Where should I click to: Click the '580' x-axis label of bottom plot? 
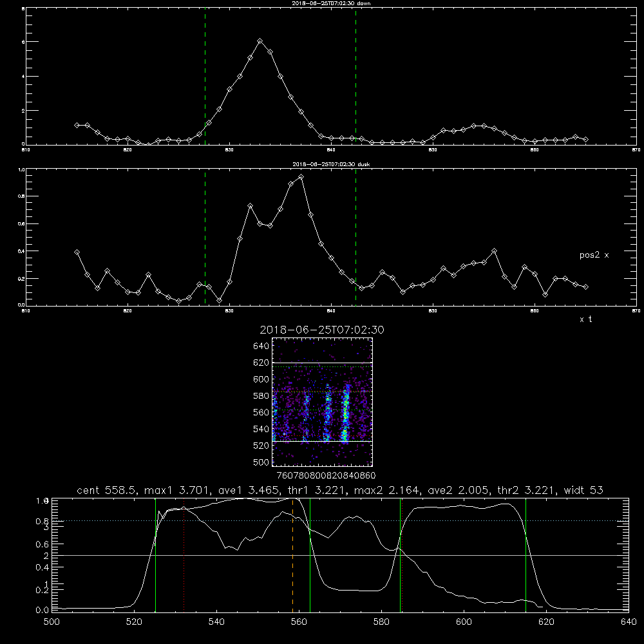click(381, 622)
